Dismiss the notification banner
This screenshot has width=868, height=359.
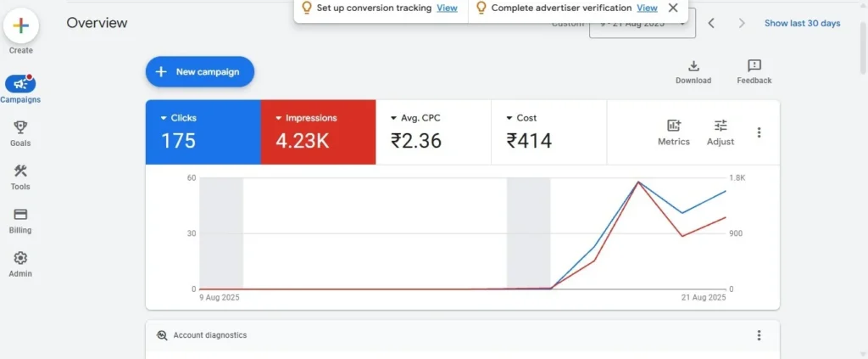coord(673,8)
